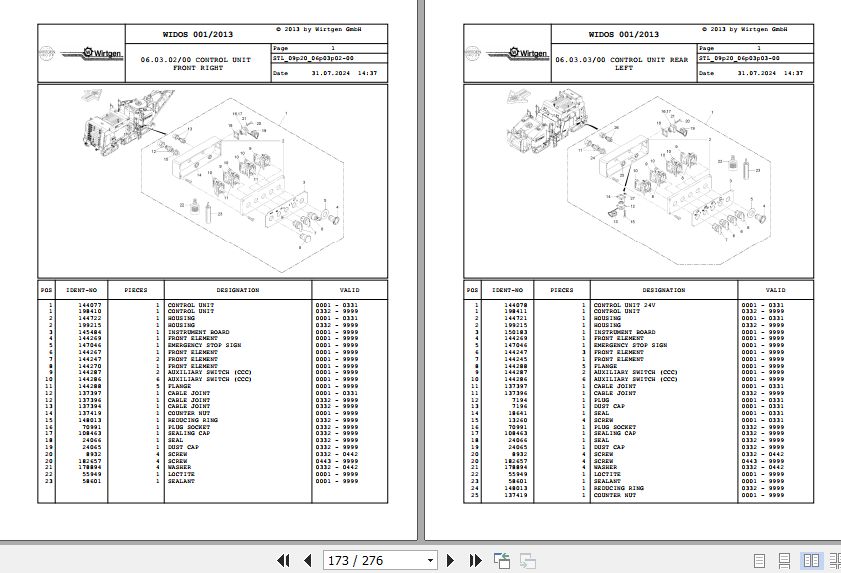Select ident number 198411
Image resolution: width=841 pixels, height=573 pixels.
(x=515, y=311)
